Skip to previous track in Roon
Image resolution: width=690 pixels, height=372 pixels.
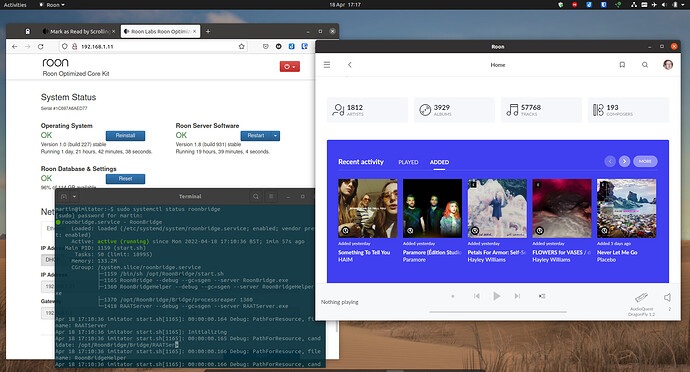pos(477,296)
